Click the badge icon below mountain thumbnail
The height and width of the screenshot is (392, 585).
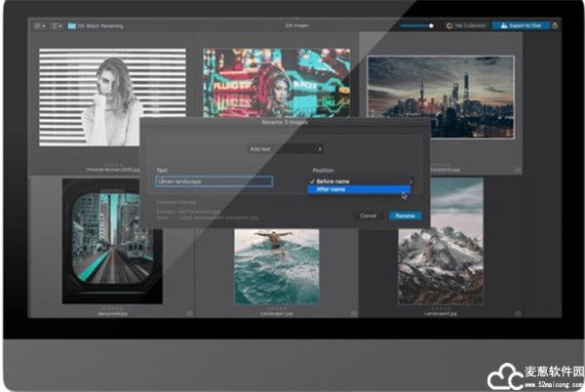[x=518, y=314]
